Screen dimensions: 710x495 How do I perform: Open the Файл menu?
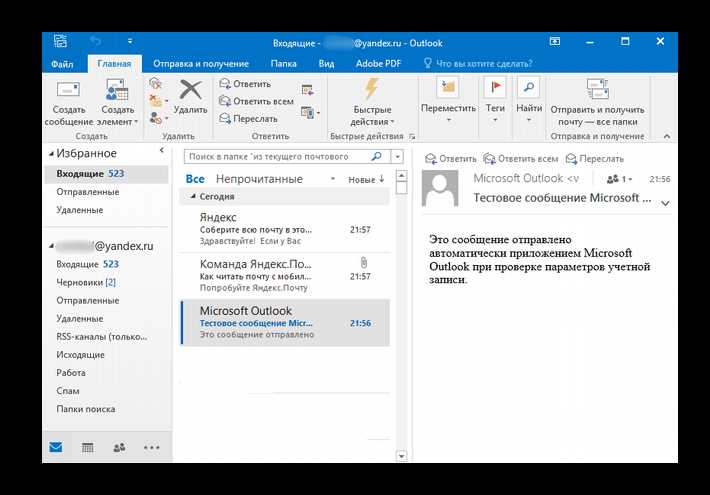pos(62,64)
